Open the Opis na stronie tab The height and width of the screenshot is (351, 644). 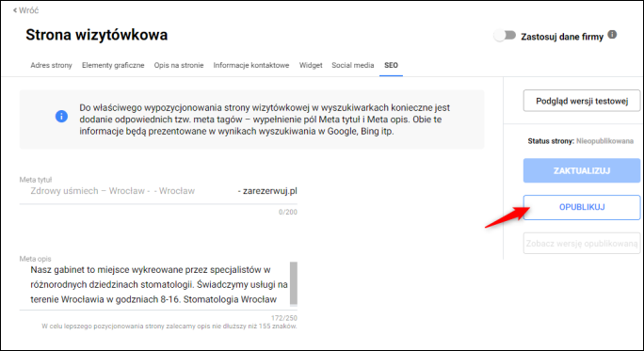tap(179, 65)
